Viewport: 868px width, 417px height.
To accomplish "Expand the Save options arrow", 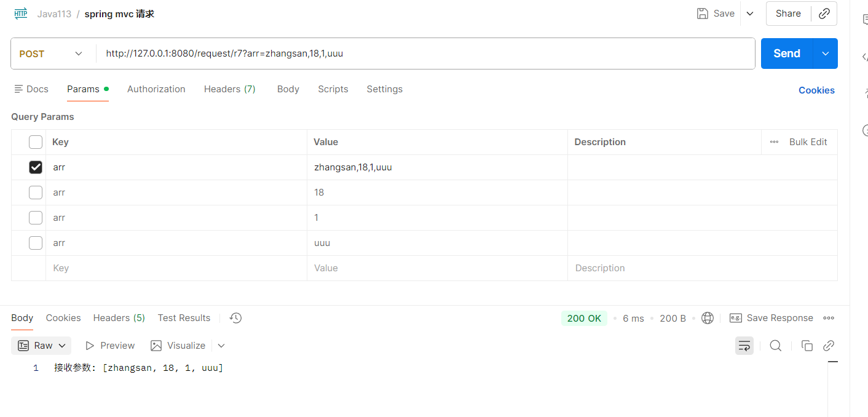I will tap(750, 14).
